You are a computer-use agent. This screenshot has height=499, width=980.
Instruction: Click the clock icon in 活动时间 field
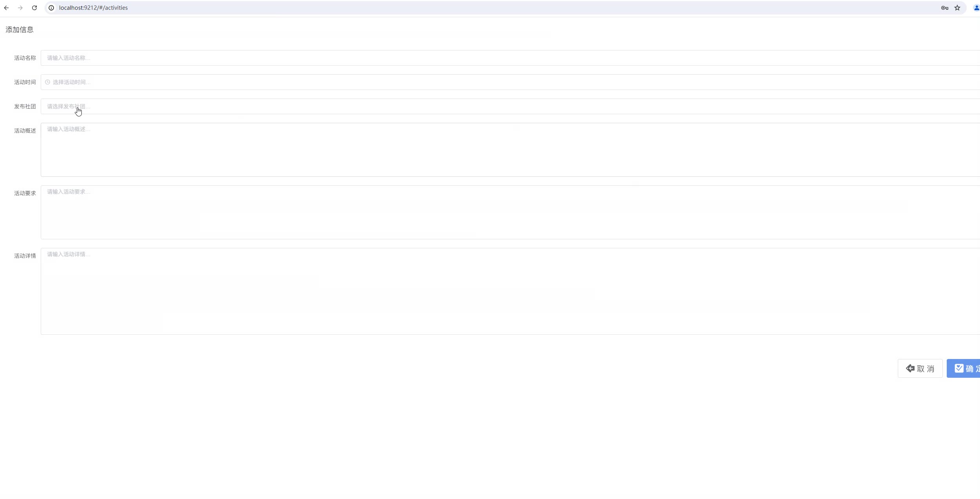click(48, 82)
